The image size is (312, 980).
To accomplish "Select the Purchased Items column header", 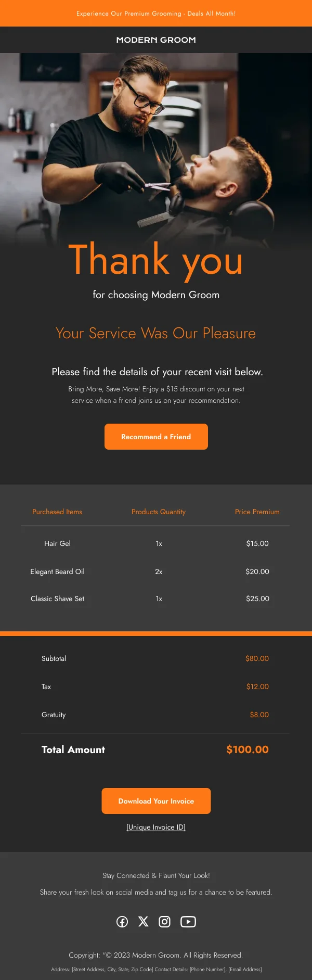I will pos(57,512).
